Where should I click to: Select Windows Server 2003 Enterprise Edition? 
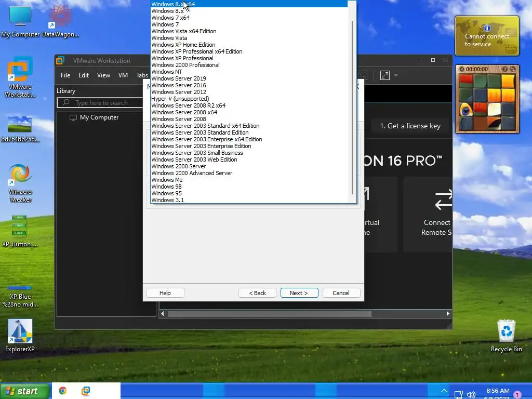[x=249, y=146]
